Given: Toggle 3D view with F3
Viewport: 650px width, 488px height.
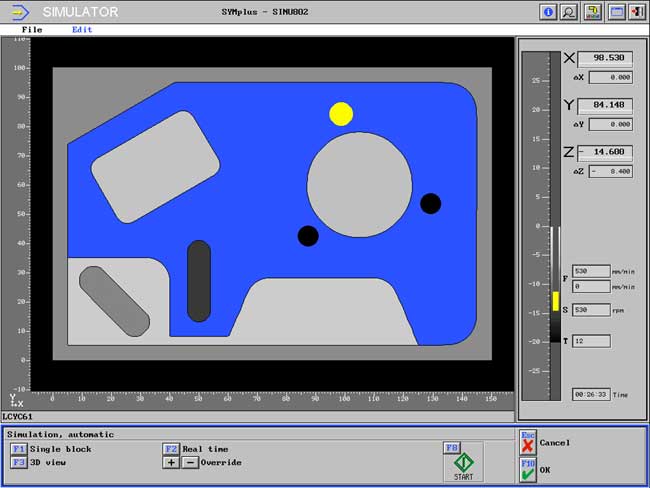Looking at the screenshot, I should 18,462.
